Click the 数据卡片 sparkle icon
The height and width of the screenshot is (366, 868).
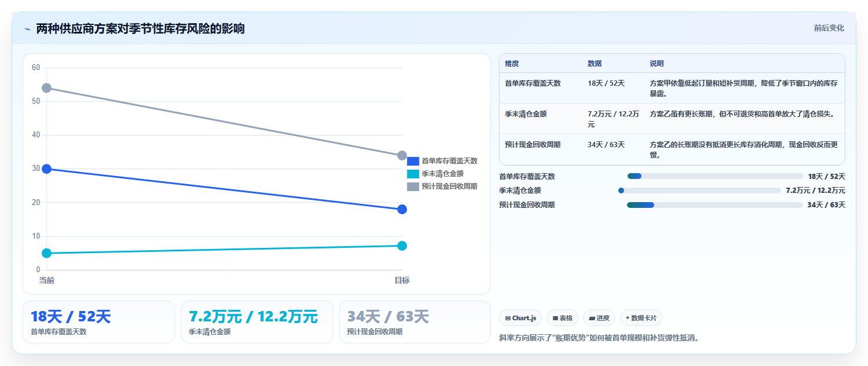point(628,318)
